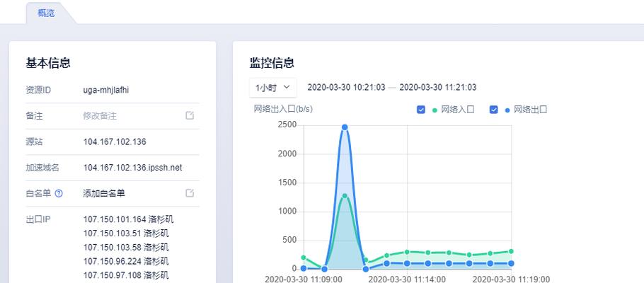Select exit IP 107.150.101.164 洛杉矶

point(128,219)
